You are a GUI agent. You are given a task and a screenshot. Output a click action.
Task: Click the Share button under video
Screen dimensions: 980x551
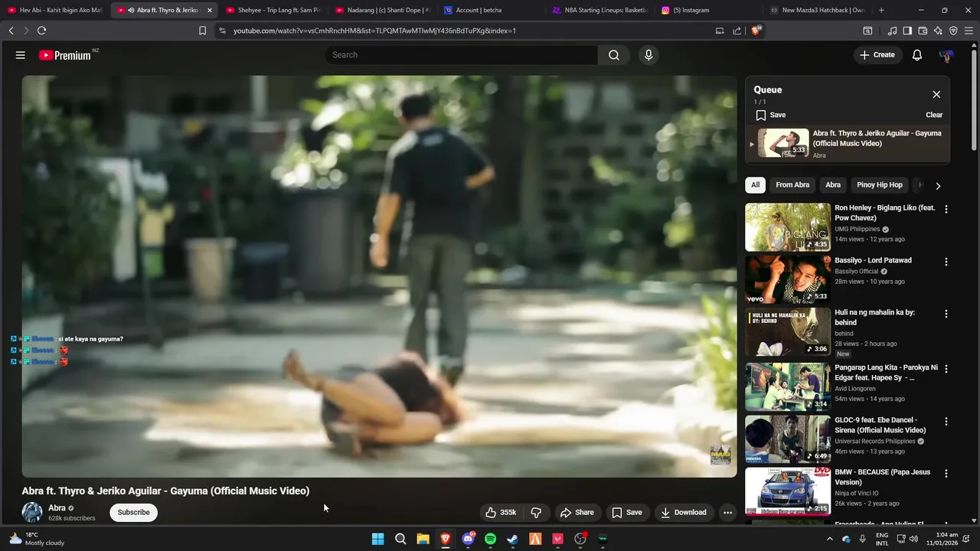(x=577, y=513)
